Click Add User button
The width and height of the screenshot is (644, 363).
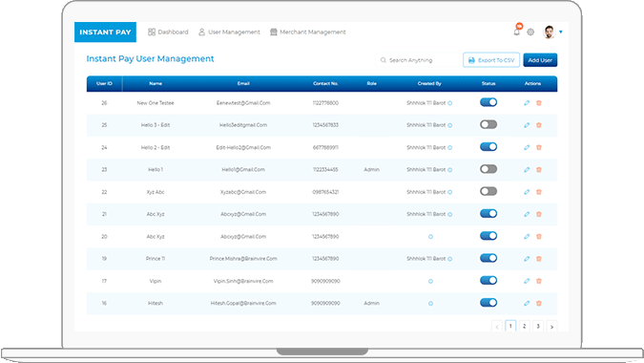point(540,60)
